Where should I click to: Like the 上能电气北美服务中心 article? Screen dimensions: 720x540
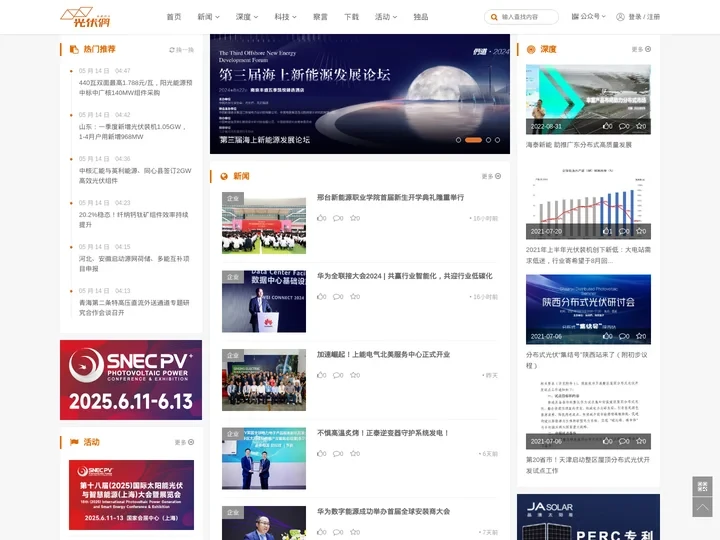[321, 375]
